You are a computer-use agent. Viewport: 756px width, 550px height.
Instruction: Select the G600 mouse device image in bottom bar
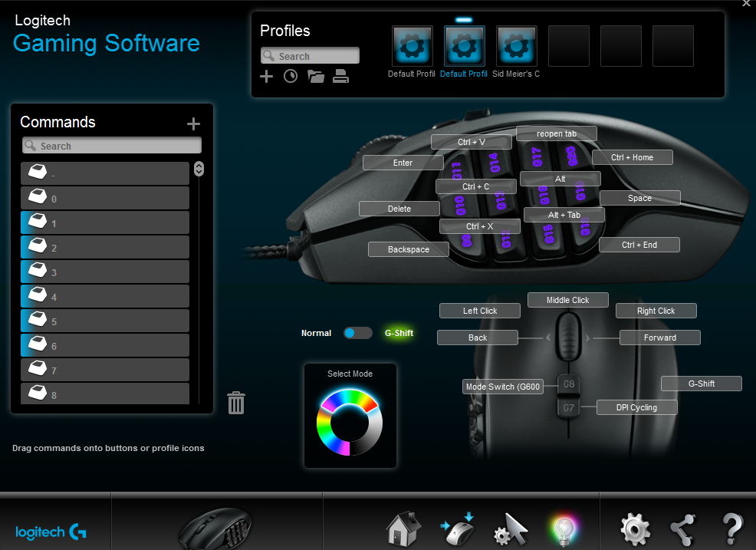click(215, 529)
